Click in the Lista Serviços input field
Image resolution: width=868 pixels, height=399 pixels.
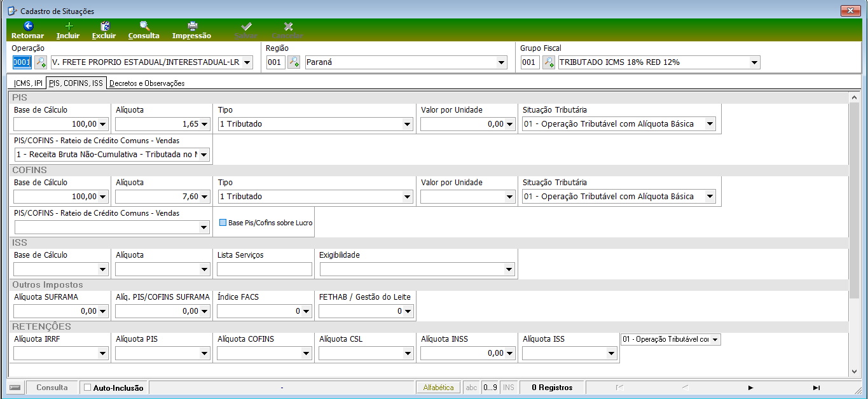(x=265, y=270)
